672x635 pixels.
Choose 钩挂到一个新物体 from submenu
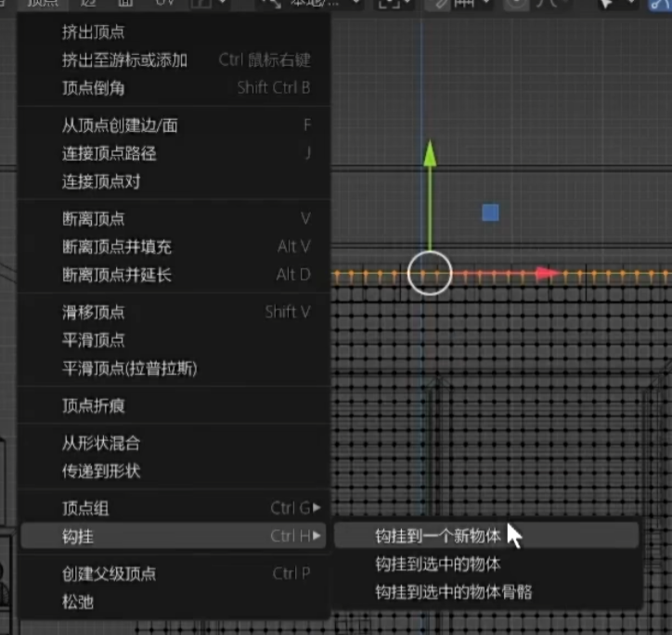pyautogui.click(x=438, y=536)
